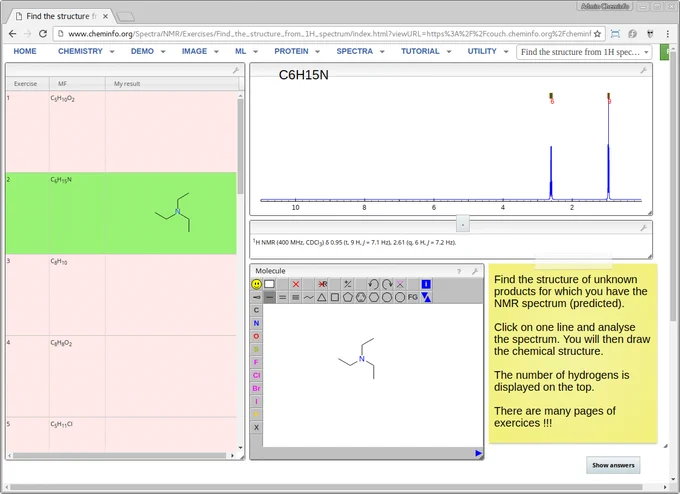Bookmark the page with the star icon

(x=597, y=34)
